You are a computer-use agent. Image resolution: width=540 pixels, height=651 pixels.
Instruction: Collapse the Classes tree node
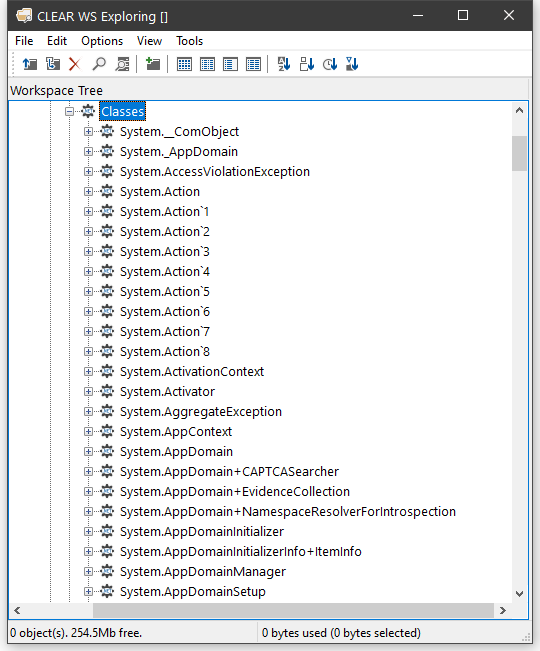69,111
